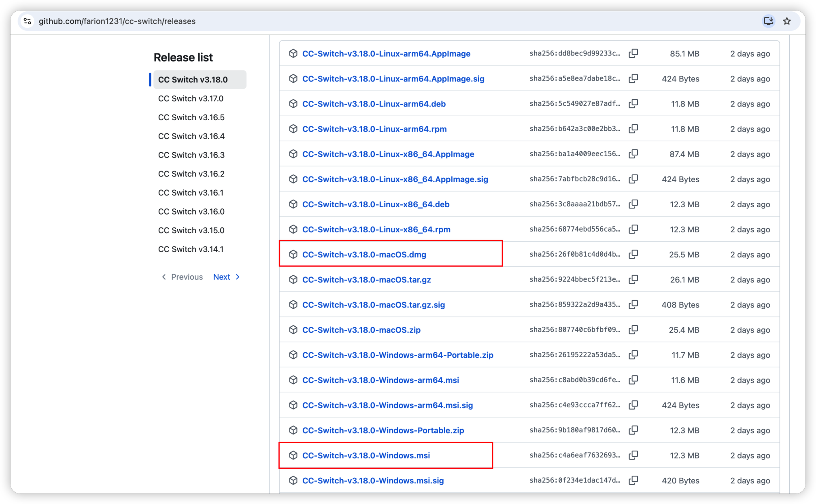816x504 pixels.
Task: Go to Next page of release list
Action: tap(226, 277)
